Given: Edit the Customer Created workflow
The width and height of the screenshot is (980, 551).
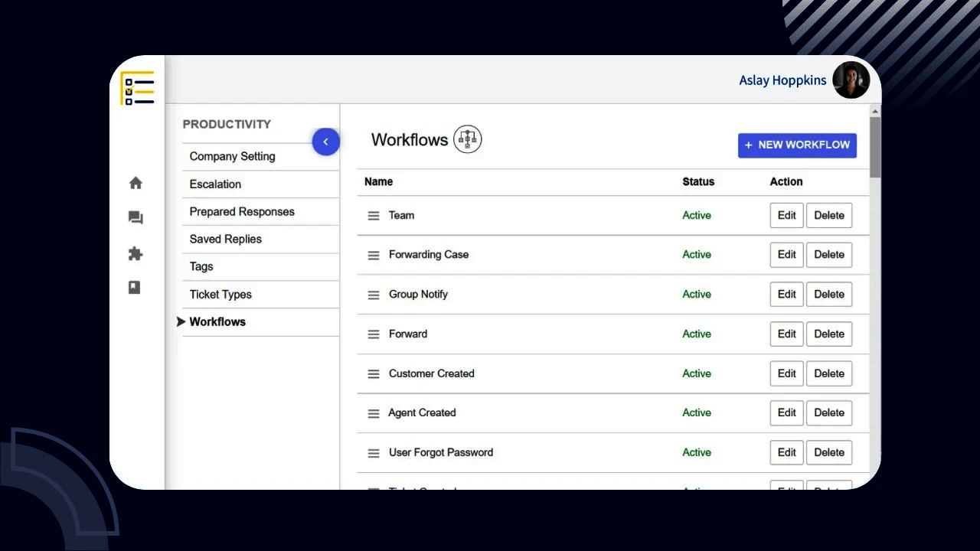Looking at the screenshot, I should 786,373.
